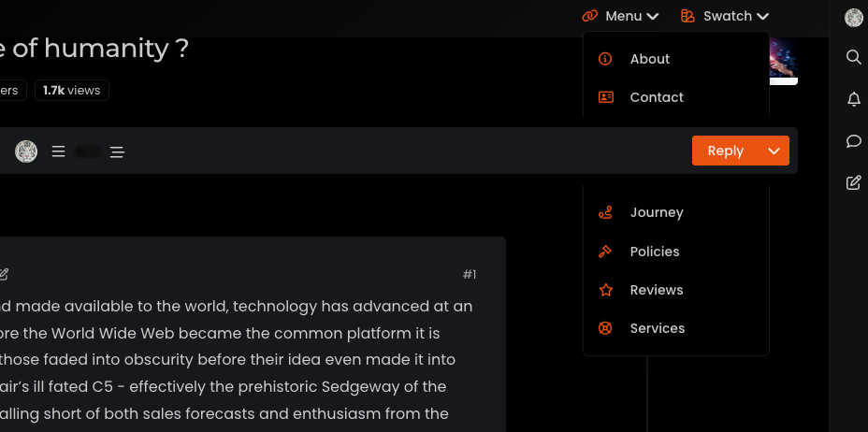Open Policies from the menu
The image size is (868, 432).
point(655,252)
